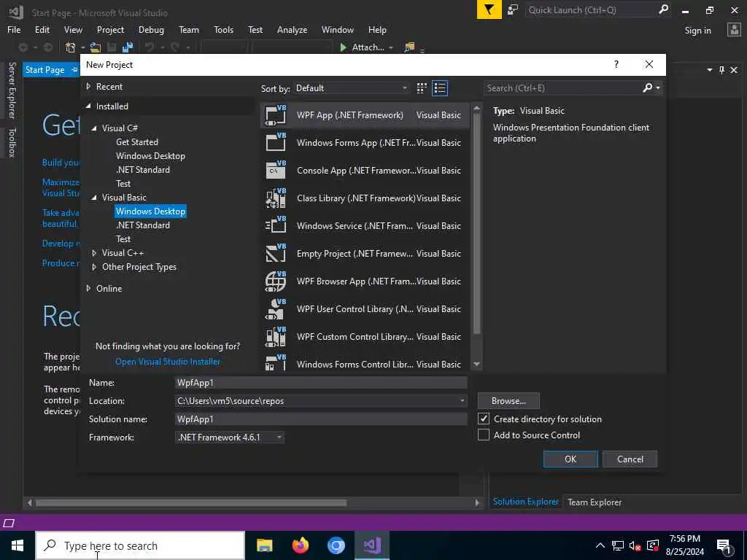
Task: Expand the Visual C++ node
Action: click(x=94, y=253)
